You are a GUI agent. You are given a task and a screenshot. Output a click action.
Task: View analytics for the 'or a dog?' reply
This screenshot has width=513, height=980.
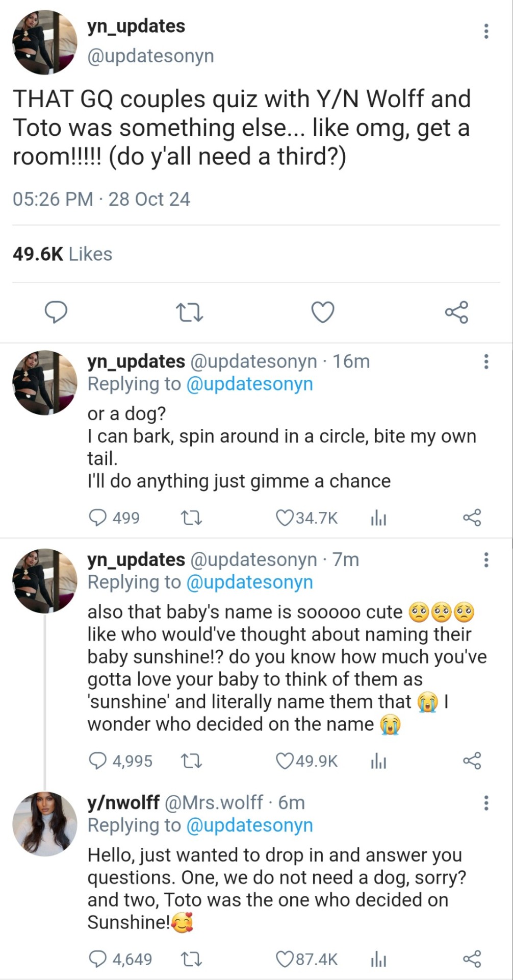[x=378, y=519]
